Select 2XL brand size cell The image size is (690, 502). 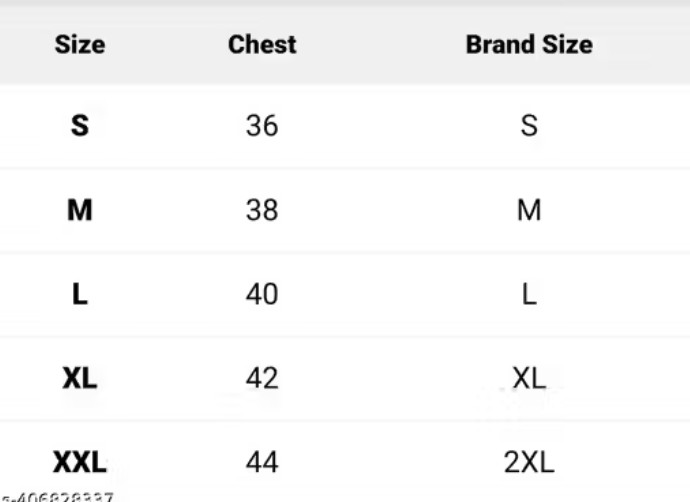click(528, 462)
